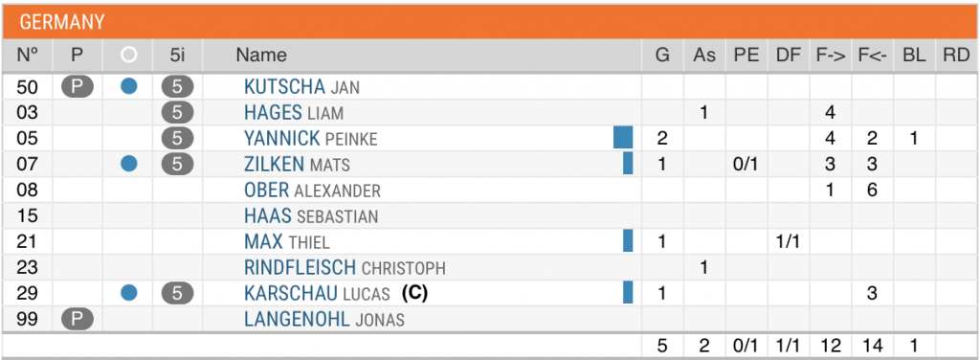Click the blue on-court dot for Karschau

(x=129, y=293)
